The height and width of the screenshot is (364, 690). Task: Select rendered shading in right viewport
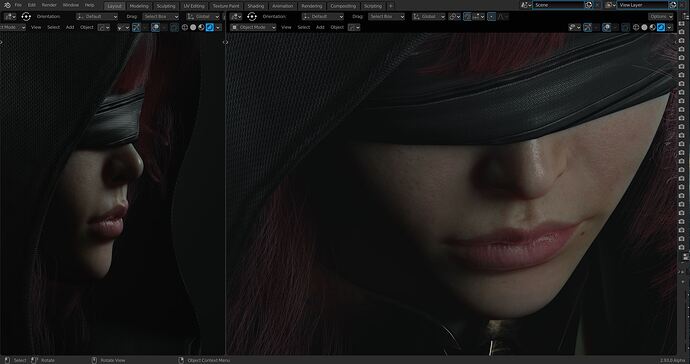coord(661,27)
